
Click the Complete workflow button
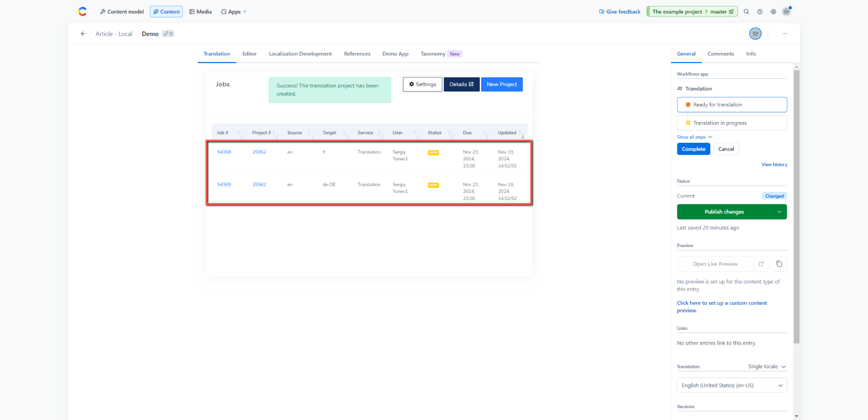pyautogui.click(x=694, y=149)
